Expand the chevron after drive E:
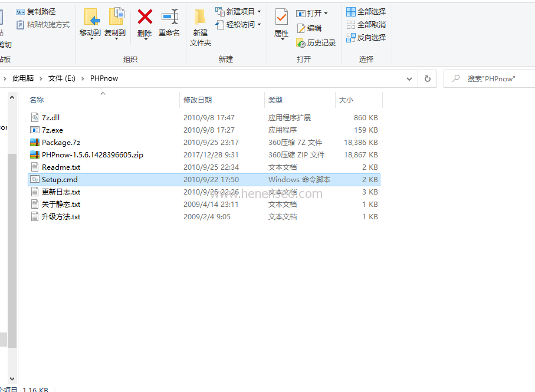The width and height of the screenshot is (535, 392). tap(83, 79)
